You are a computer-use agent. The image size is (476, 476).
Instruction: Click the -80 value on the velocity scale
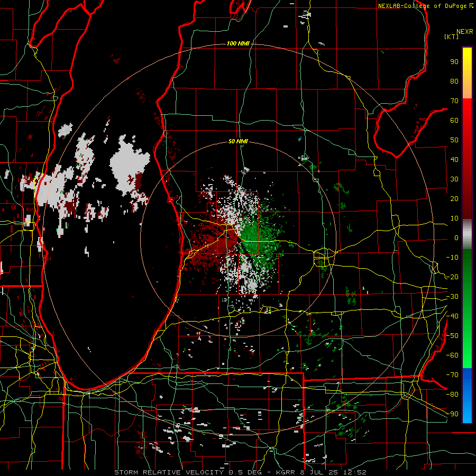tap(452, 395)
